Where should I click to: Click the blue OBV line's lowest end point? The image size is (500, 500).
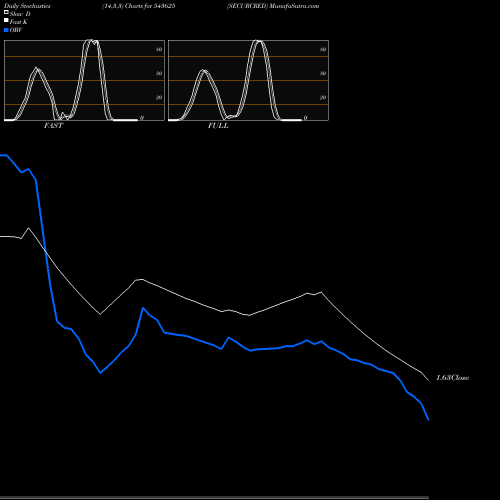pyautogui.click(x=428, y=419)
